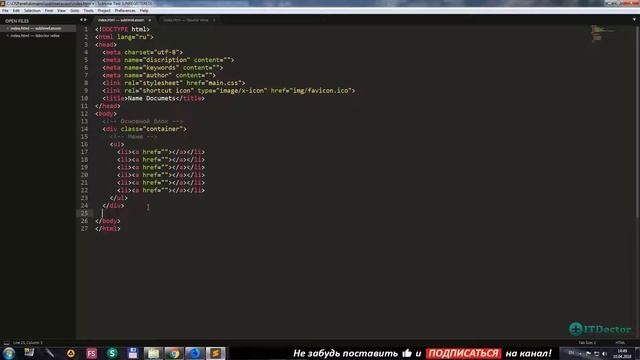The width and height of the screenshot is (640, 360).
Task: Close second file in Open Files sidebar
Action: coord(7,36)
